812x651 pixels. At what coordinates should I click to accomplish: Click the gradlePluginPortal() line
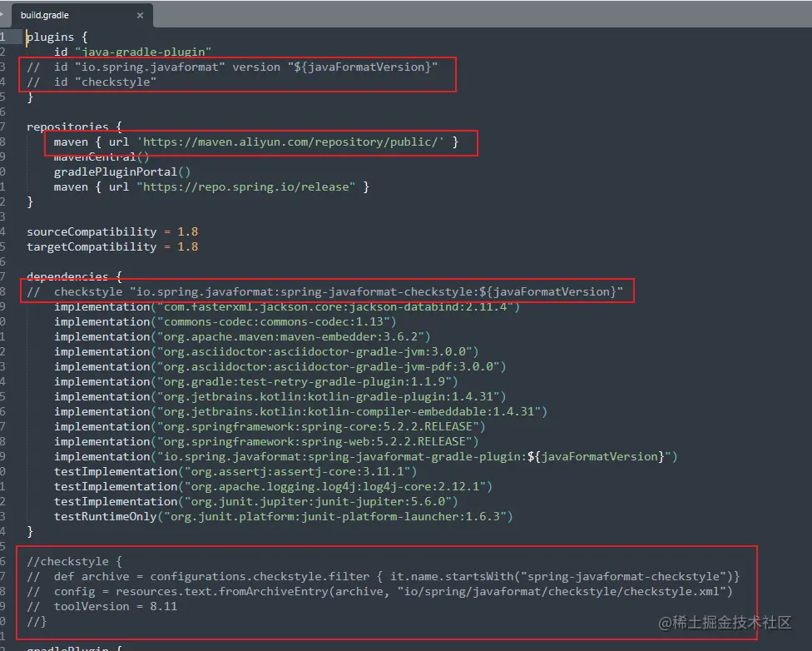tap(122, 171)
